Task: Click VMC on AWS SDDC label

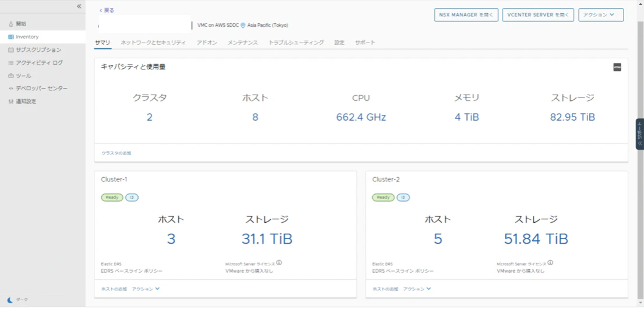Action: [x=218, y=26]
